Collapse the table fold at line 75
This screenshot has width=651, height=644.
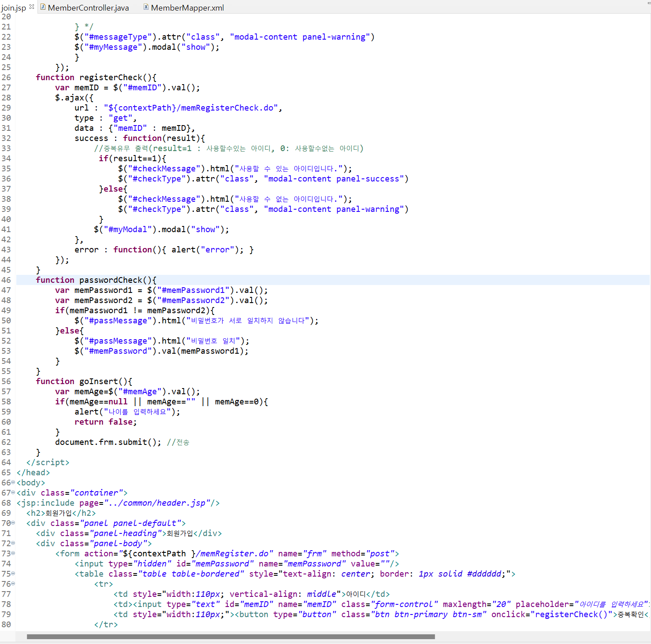[13, 574]
